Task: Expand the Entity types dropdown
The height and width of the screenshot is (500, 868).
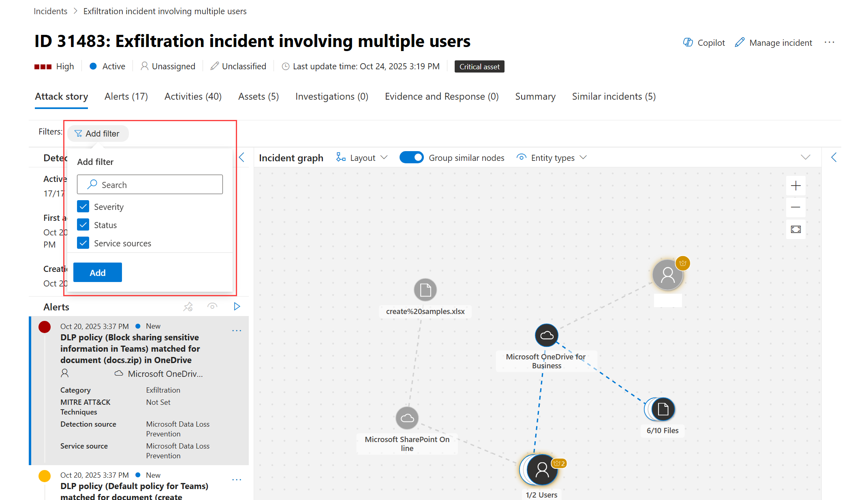Action: 552,158
